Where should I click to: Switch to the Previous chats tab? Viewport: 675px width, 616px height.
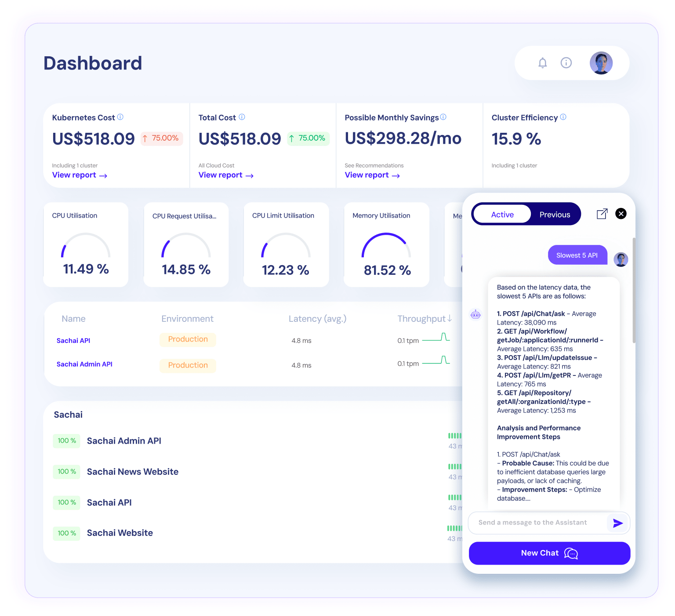pyautogui.click(x=555, y=214)
